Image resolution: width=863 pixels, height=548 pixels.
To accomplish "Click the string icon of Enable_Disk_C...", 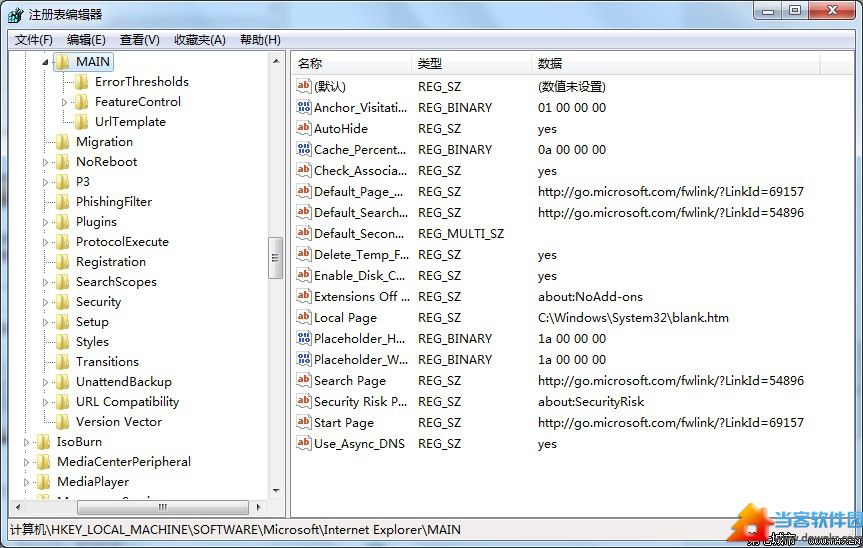I will click(x=304, y=275).
